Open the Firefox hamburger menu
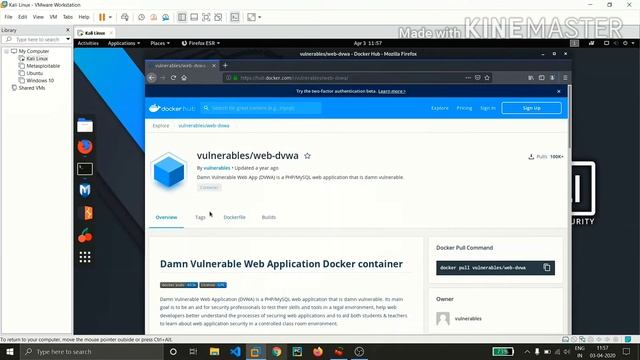 point(565,78)
